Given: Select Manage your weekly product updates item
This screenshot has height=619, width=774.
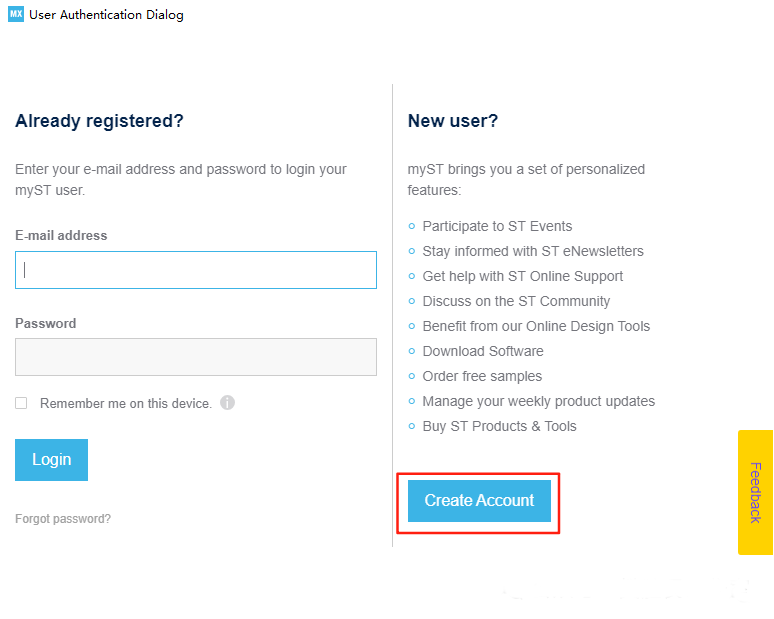Looking at the screenshot, I should point(538,401).
